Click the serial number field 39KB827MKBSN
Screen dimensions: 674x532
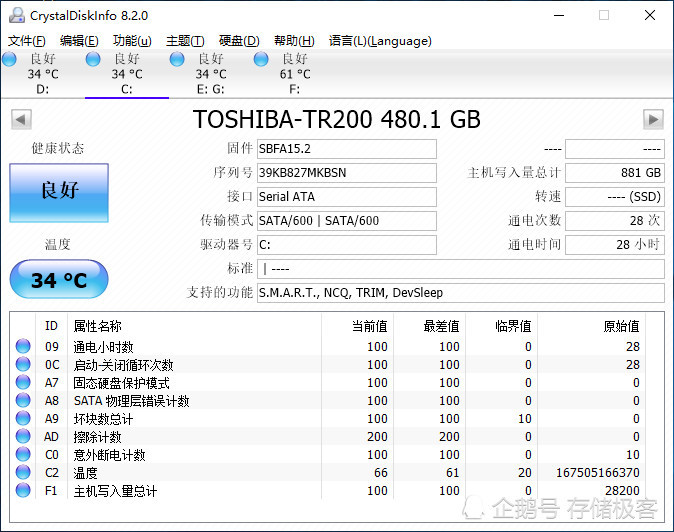tap(347, 173)
